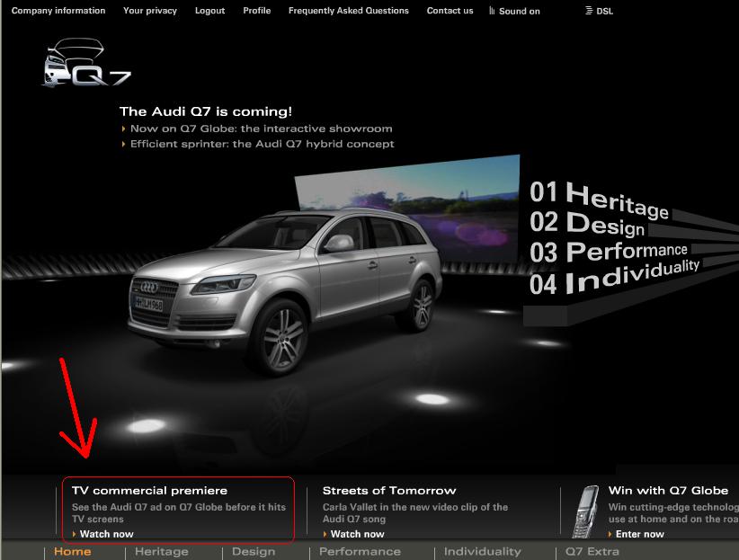Switch to the Design bottom tab
The image size is (739, 560).
254,552
